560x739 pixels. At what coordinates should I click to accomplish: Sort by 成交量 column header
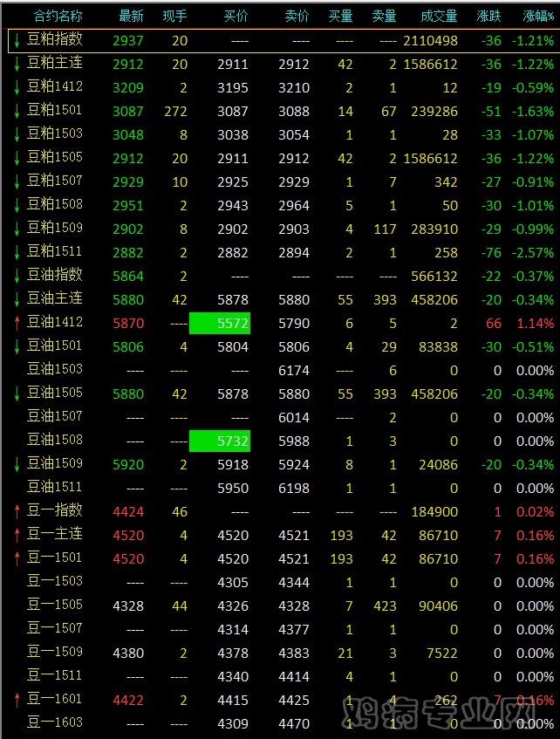coord(439,17)
